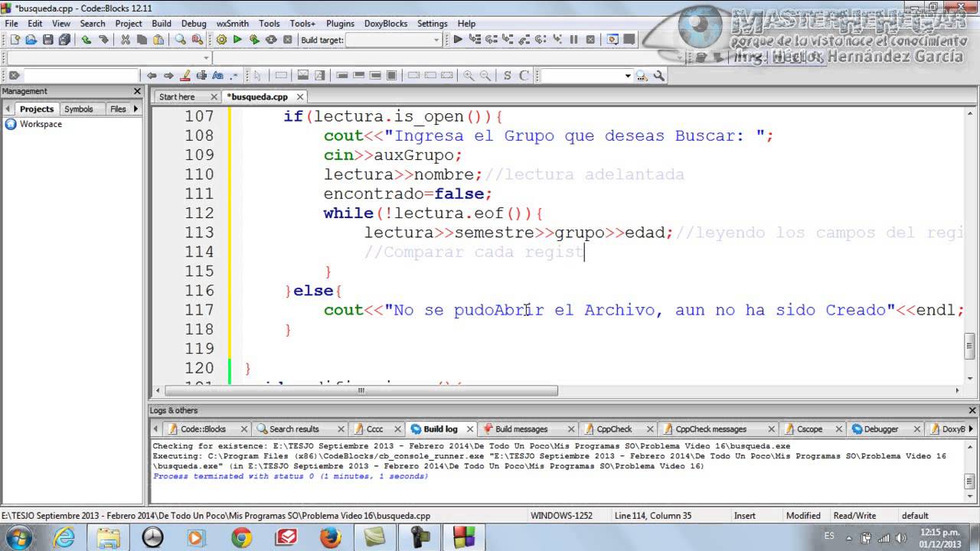Open the Debug menu
Image resolution: width=980 pixels, height=551 pixels.
click(x=194, y=24)
